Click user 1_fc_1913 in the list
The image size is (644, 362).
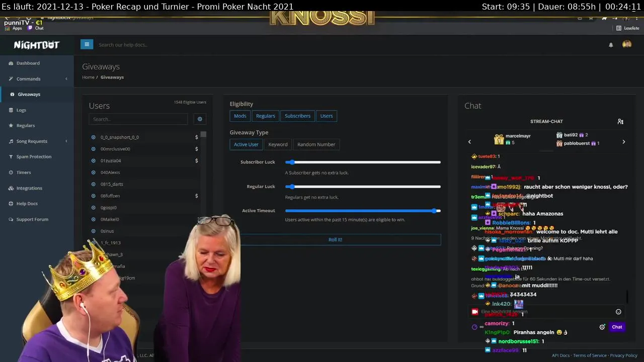click(110, 243)
